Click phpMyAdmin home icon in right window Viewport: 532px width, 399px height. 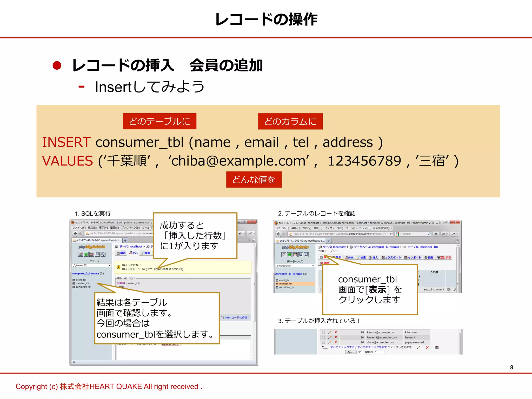coord(284,255)
